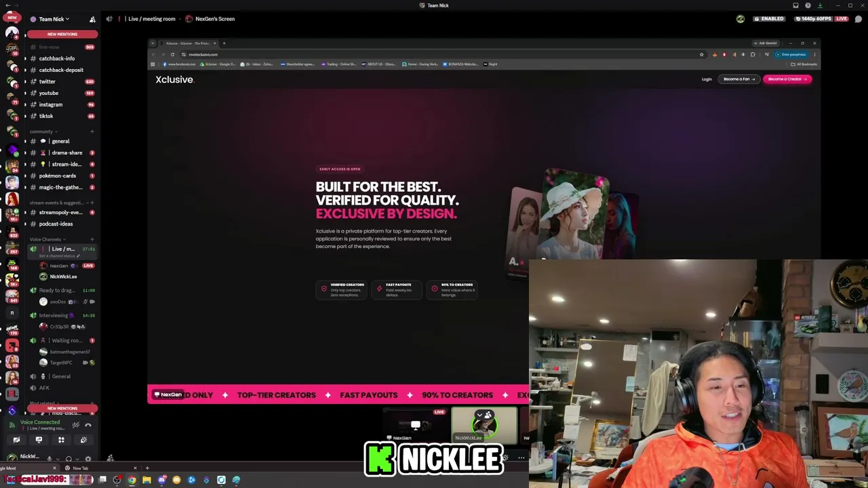Image resolution: width=868 pixels, height=488 pixels.
Task: Open the voice channel chat bubble icon
Action: coord(858,19)
